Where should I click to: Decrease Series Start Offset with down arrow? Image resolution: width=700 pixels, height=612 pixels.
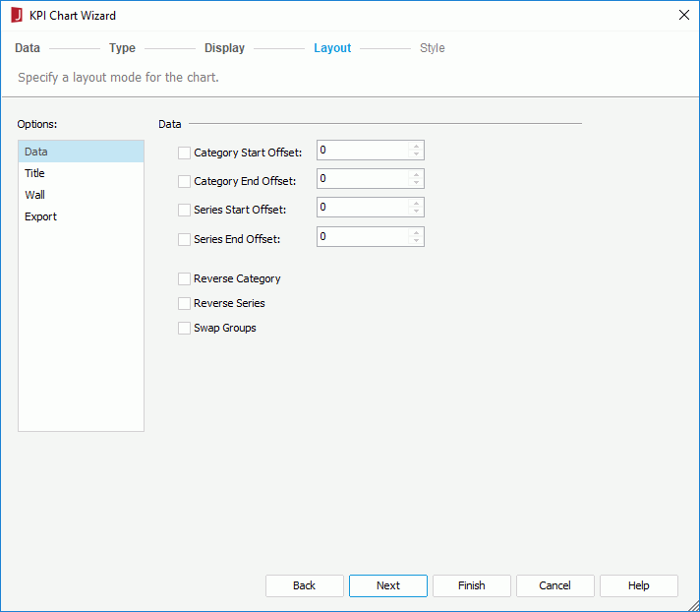(416, 212)
